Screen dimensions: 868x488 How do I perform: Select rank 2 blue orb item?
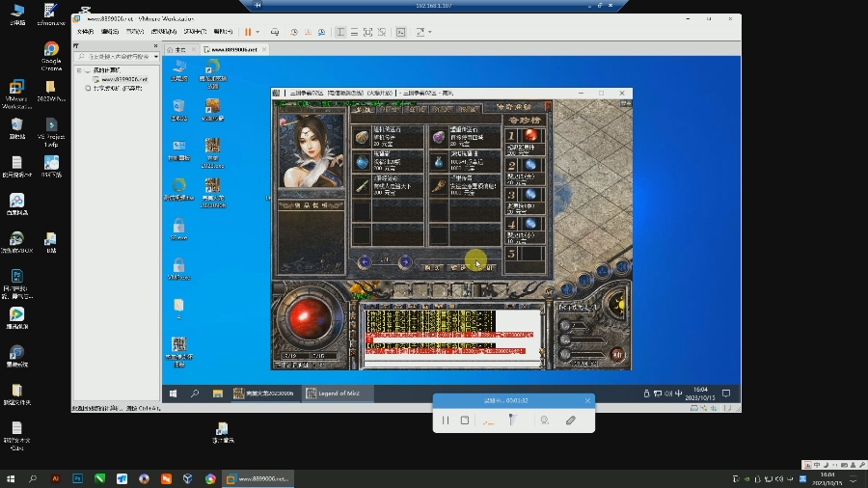[x=530, y=165]
